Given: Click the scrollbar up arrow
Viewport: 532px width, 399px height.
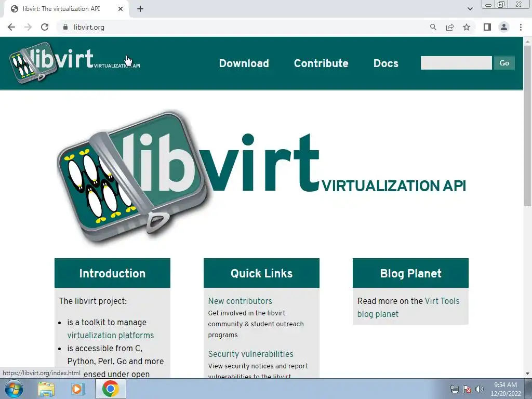Looking at the screenshot, I should (527, 41).
